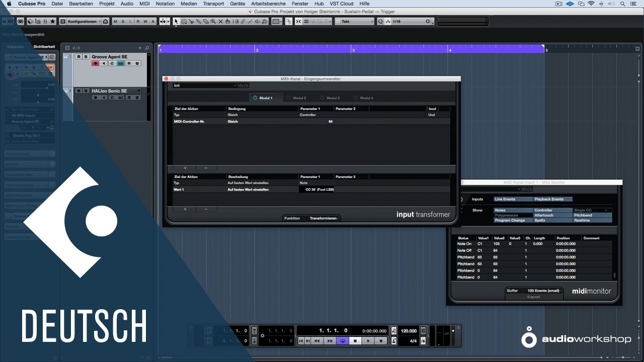Select the Play speaker tool
The width and height of the screenshot is (644, 362).
pos(258,22)
